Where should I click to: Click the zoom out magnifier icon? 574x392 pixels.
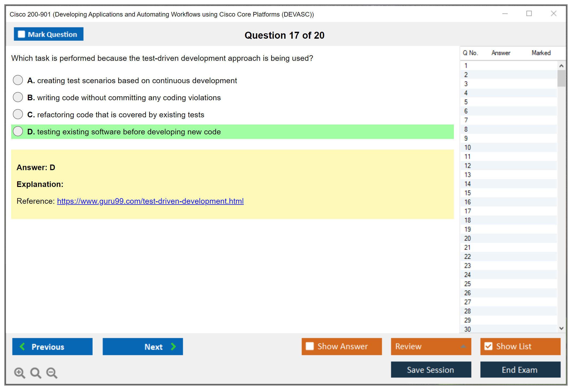[x=52, y=373]
